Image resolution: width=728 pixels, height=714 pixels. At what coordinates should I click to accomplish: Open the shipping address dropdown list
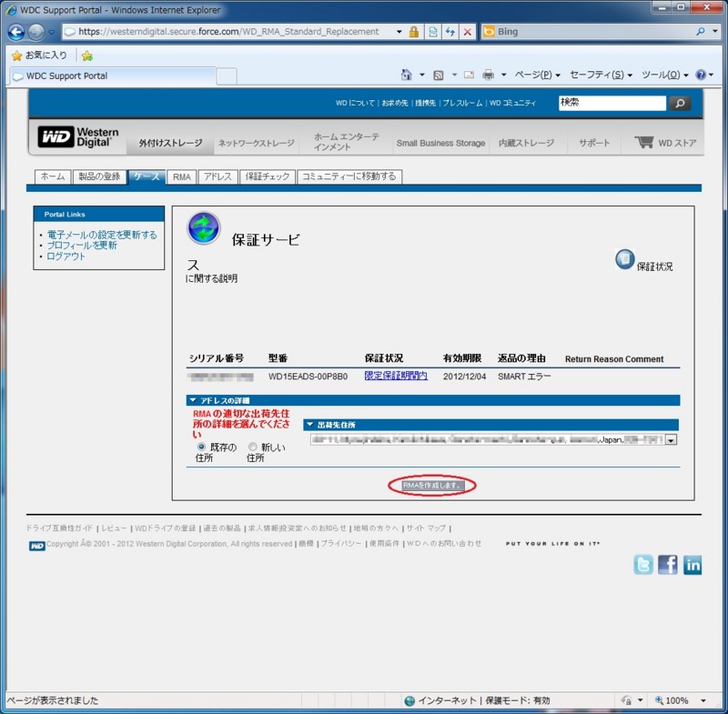pos(671,440)
